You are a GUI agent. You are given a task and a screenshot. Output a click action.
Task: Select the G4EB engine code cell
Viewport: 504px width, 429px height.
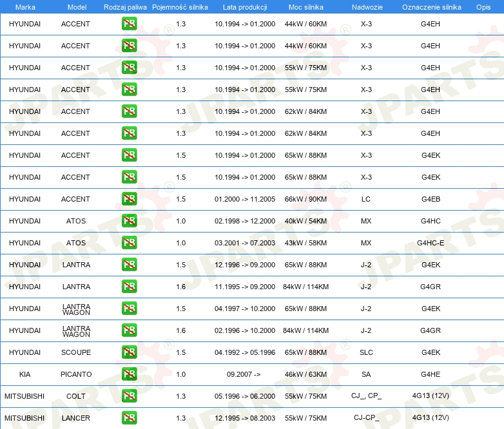[x=431, y=199]
